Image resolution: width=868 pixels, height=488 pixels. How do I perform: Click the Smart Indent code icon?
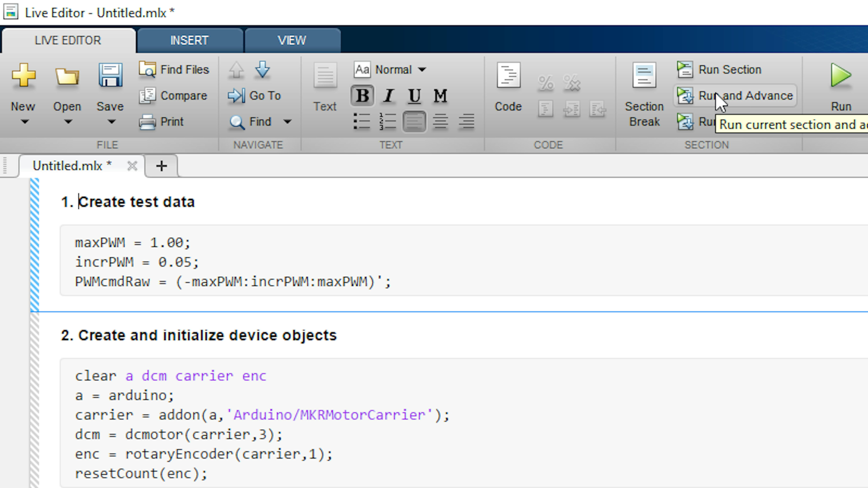(546, 109)
